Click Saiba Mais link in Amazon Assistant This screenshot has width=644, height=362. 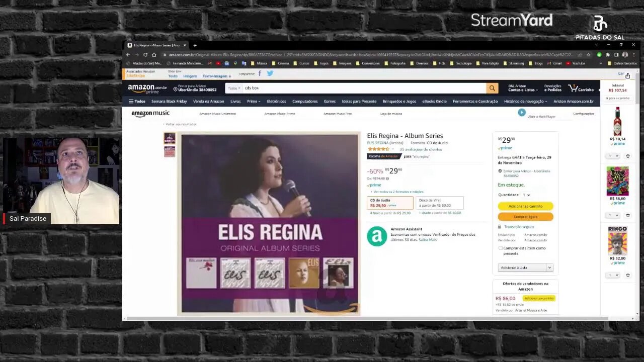coord(428,240)
